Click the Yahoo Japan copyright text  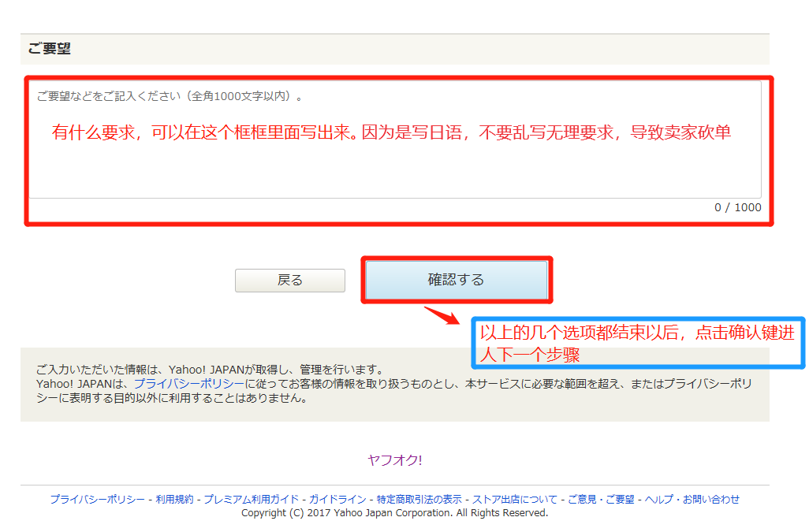(x=394, y=512)
